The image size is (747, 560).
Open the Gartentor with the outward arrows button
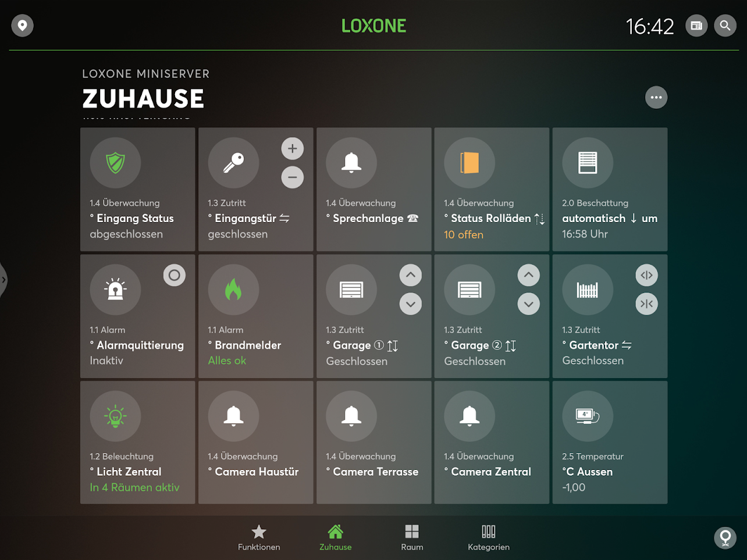click(647, 275)
